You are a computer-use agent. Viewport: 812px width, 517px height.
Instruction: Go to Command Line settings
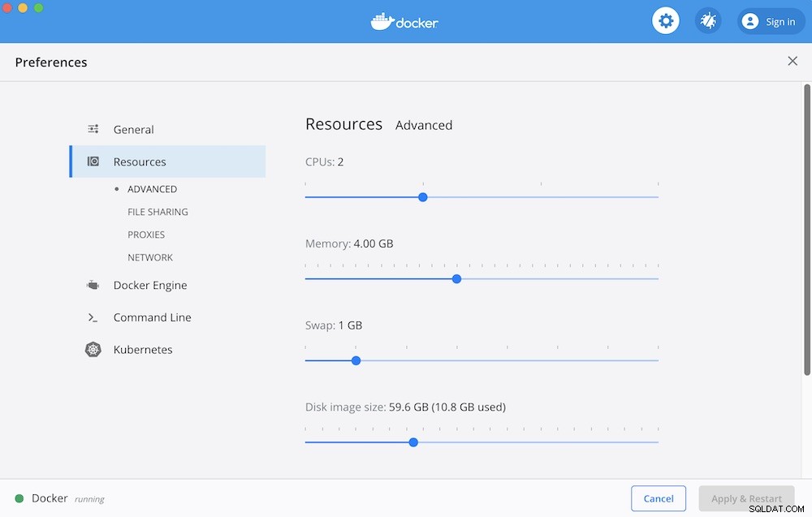(x=153, y=317)
